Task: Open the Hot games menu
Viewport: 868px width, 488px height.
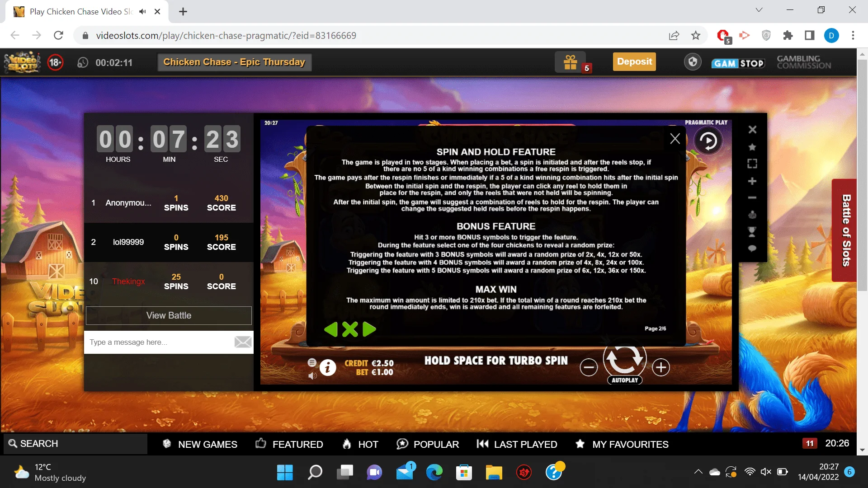Action: click(360, 444)
